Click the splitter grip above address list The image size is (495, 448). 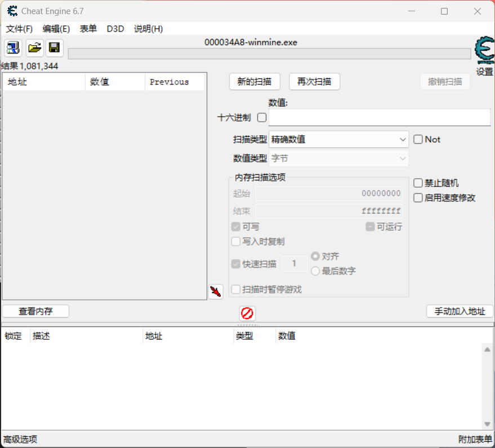point(248,325)
